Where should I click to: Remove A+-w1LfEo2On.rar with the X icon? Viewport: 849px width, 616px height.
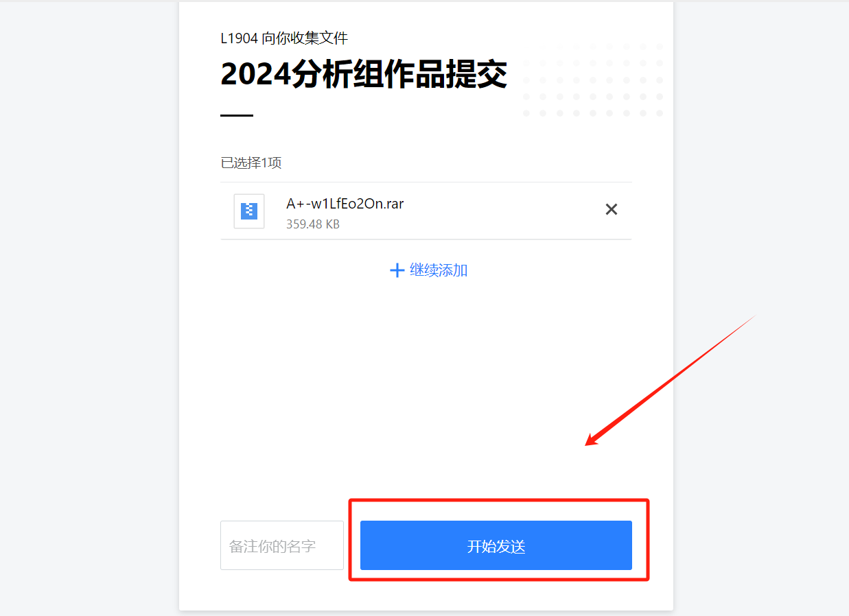[611, 209]
